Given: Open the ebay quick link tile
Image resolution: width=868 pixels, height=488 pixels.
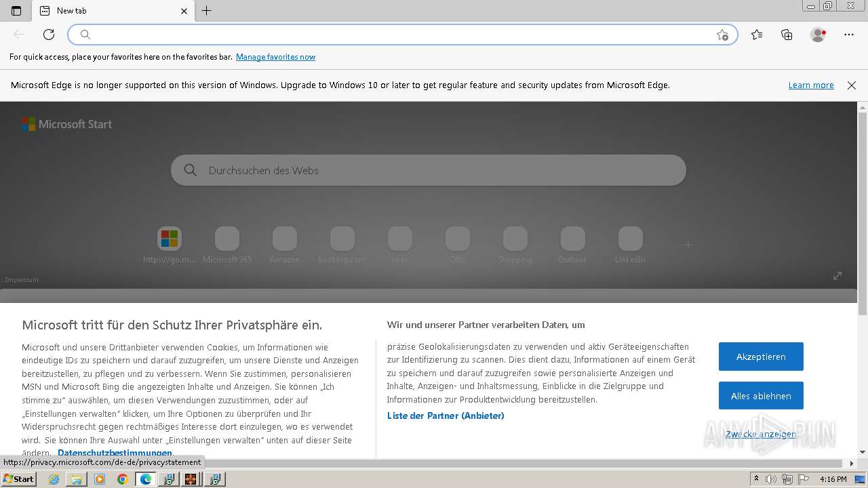Looking at the screenshot, I should [x=400, y=245].
